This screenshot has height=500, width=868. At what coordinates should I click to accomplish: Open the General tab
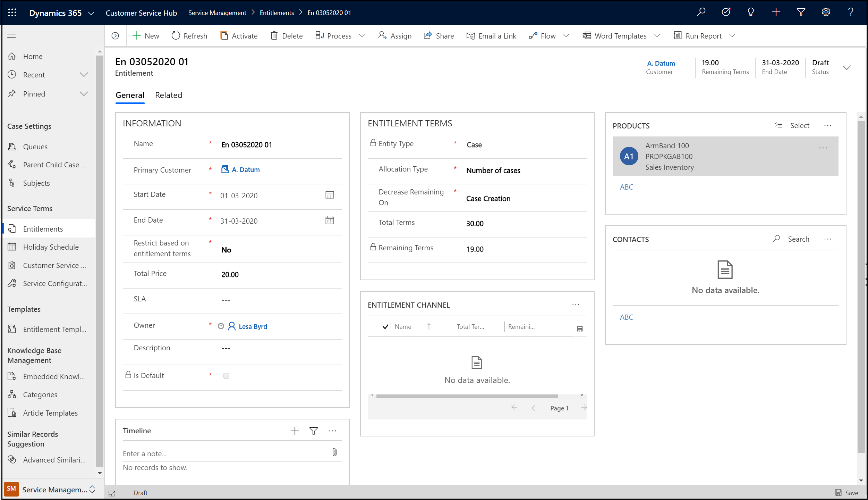[x=130, y=95]
